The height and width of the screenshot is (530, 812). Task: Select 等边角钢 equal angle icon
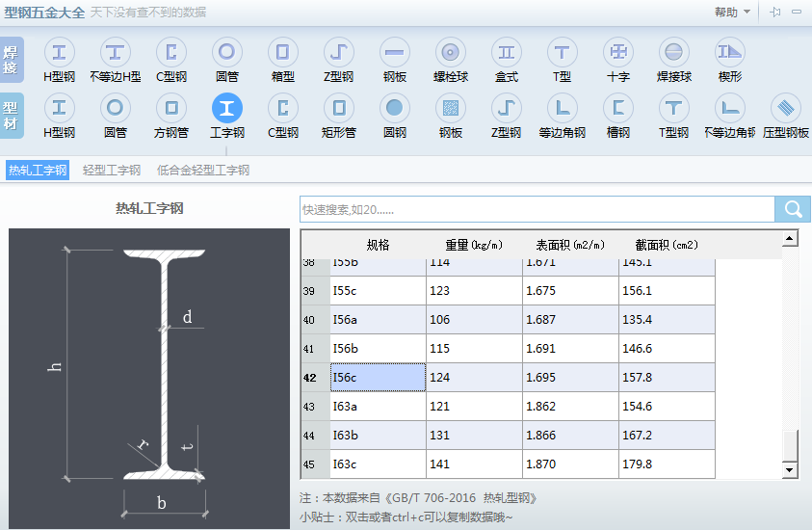click(563, 108)
